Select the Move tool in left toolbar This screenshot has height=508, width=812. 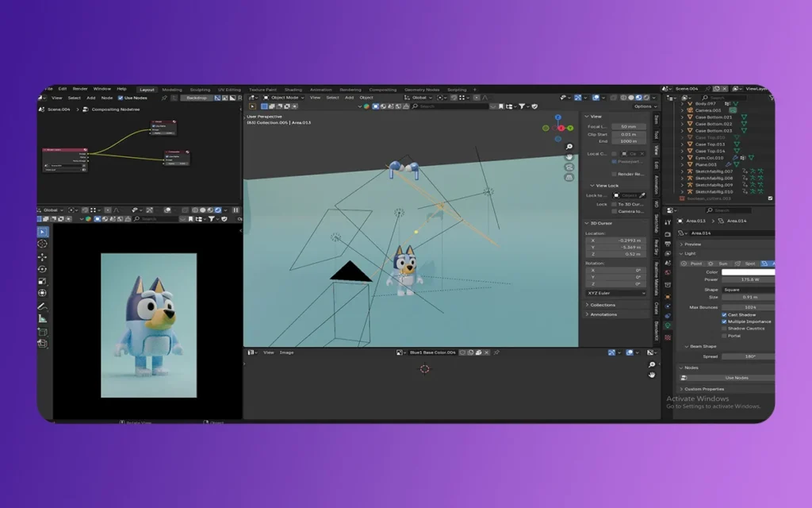point(43,256)
